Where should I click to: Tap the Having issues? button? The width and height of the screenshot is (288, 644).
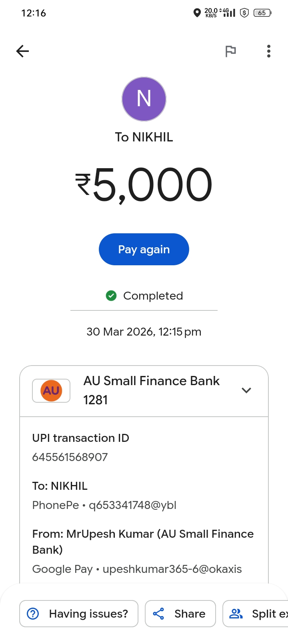pos(79,614)
